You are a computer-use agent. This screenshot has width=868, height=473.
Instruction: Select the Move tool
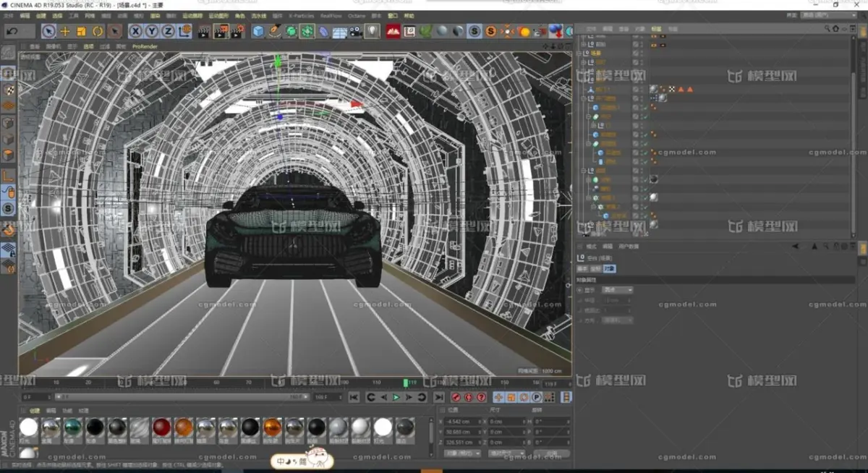(x=64, y=31)
